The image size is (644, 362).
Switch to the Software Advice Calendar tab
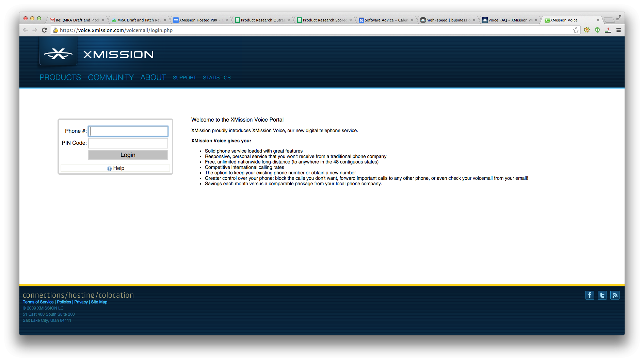click(x=386, y=20)
